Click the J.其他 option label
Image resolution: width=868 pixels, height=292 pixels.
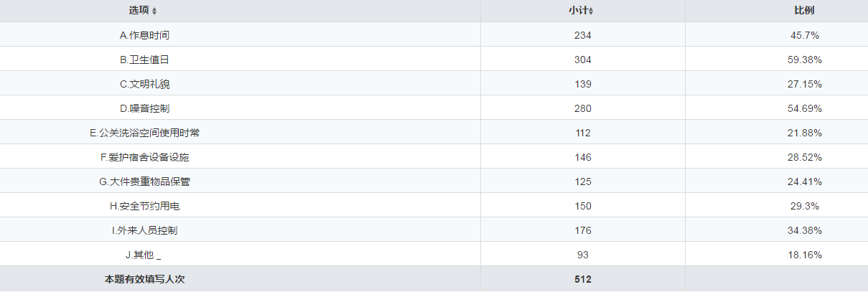pos(143,255)
